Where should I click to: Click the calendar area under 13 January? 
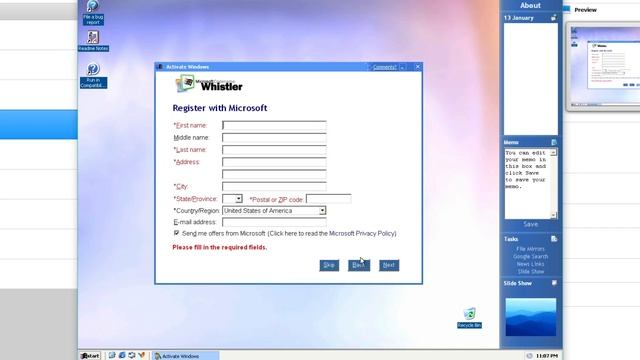[531, 79]
